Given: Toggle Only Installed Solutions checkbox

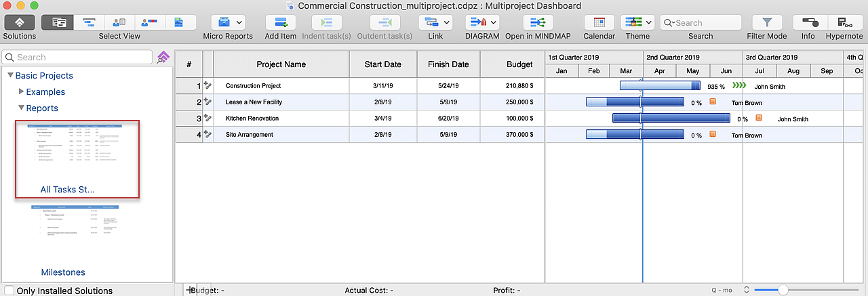Looking at the screenshot, I should 9,291.
